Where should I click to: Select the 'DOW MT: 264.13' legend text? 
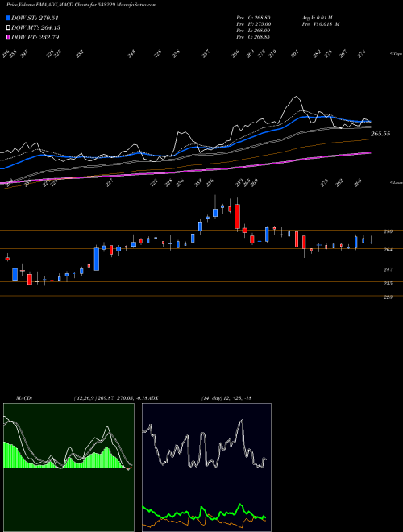36,27
